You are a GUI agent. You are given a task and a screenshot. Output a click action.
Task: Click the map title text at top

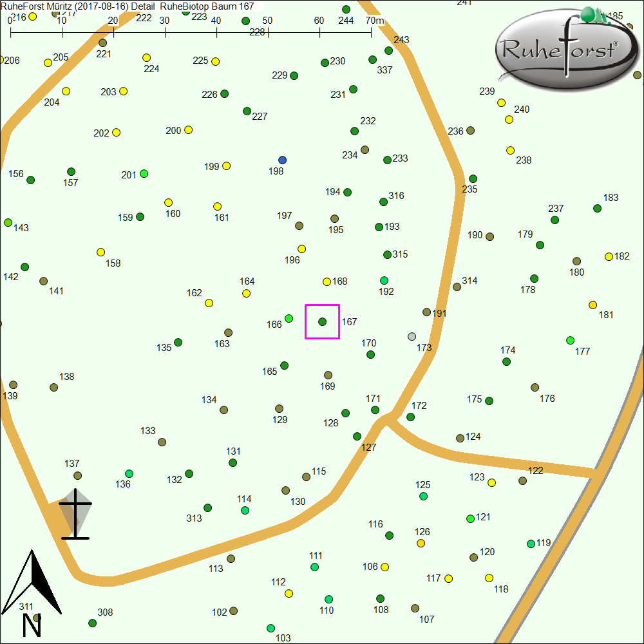click(x=128, y=6)
